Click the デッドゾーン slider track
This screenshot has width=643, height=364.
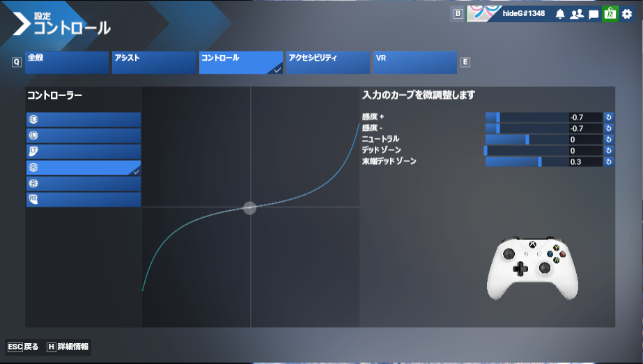tap(527, 150)
